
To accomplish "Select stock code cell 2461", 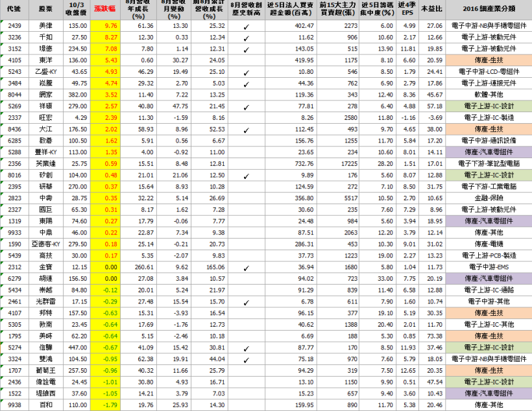I will pyautogui.click(x=14, y=302).
